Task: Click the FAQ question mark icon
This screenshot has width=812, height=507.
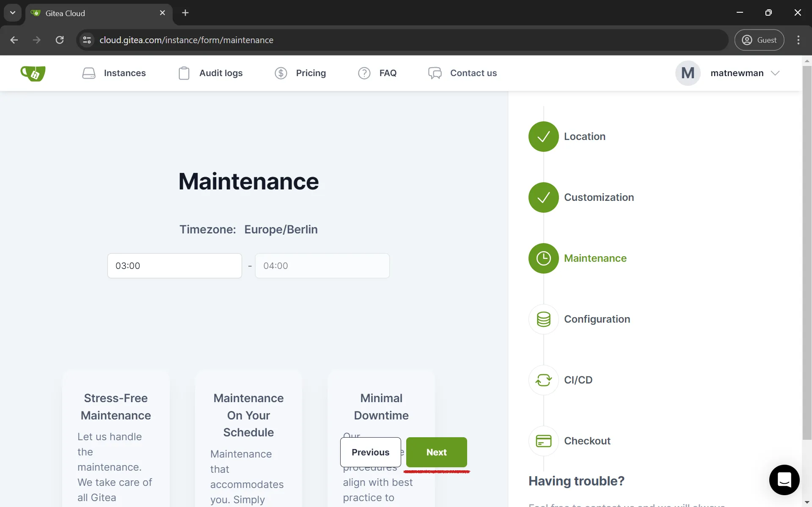Action: tap(364, 73)
